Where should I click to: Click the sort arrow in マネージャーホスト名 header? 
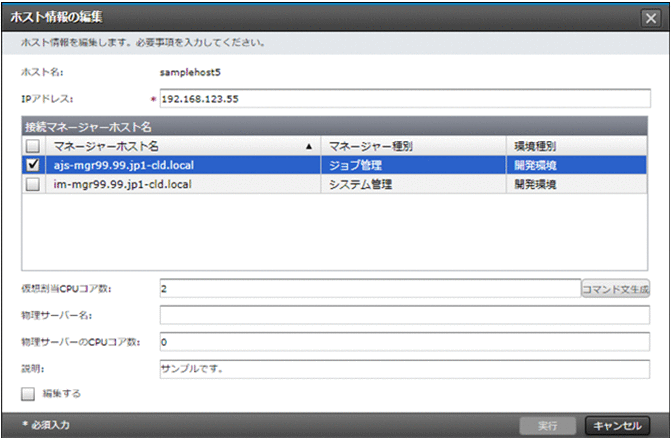pyautogui.click(x=309, y=147)
